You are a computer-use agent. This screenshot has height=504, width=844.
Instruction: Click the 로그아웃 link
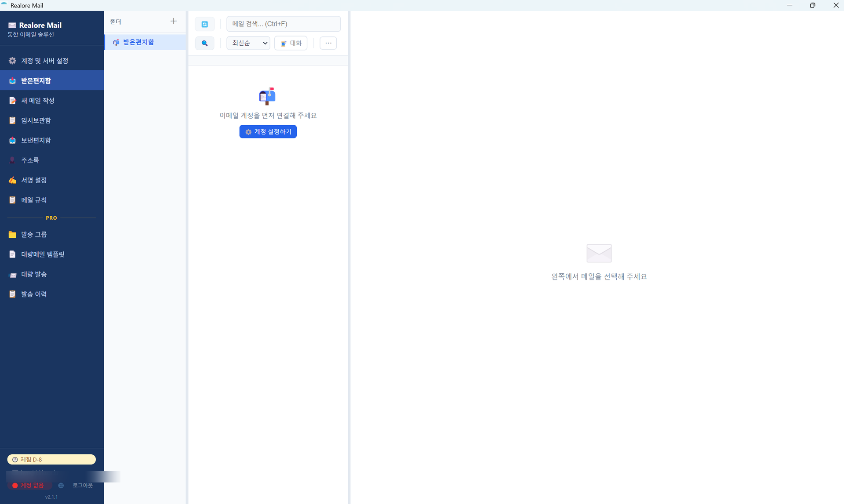click(83, 486)
